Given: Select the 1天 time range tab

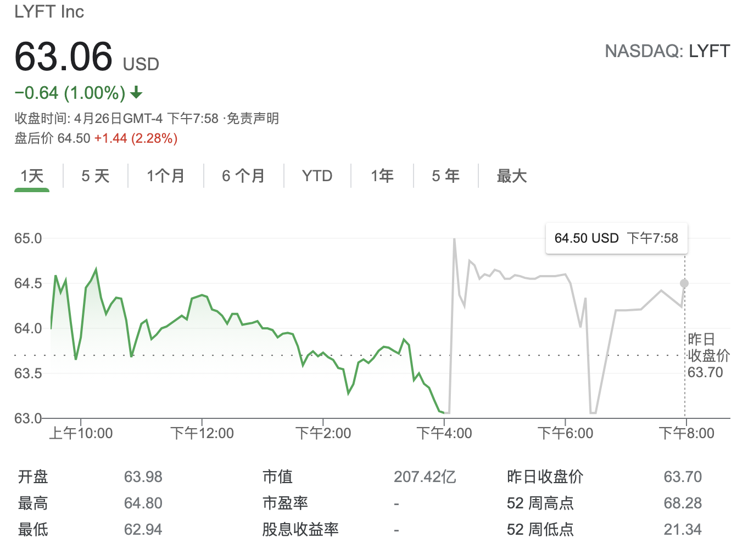Looking at the screenshot, I should click(x=32, y=176).
